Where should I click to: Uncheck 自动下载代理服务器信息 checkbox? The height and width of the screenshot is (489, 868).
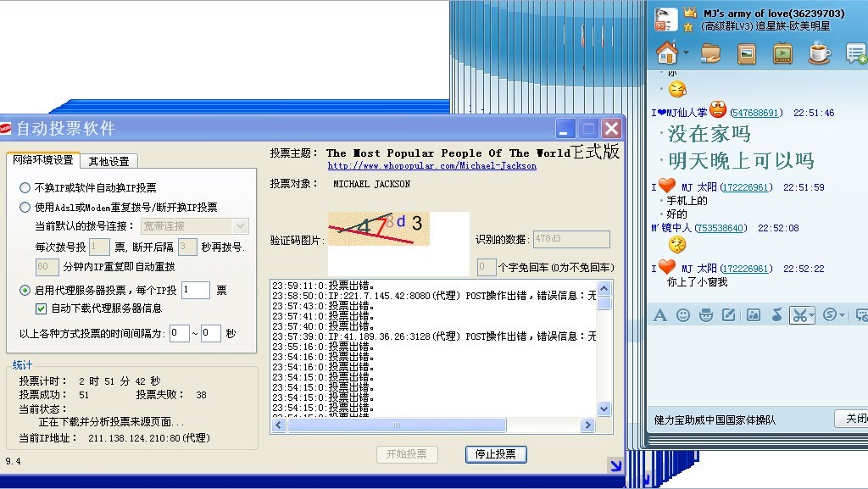coord(41,308)
